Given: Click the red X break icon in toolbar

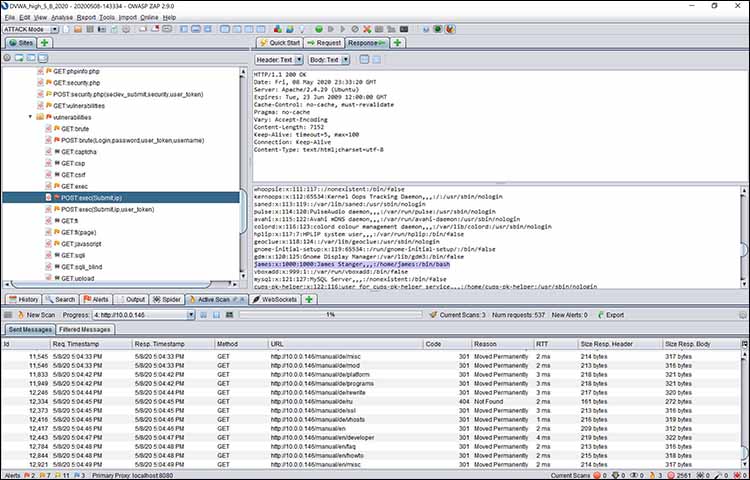Looking at the screenshot, I should tap(367, 29).
